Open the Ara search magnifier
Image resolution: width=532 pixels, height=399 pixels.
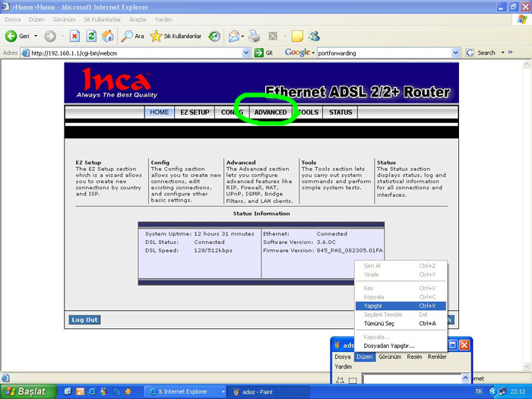(132, 36)
